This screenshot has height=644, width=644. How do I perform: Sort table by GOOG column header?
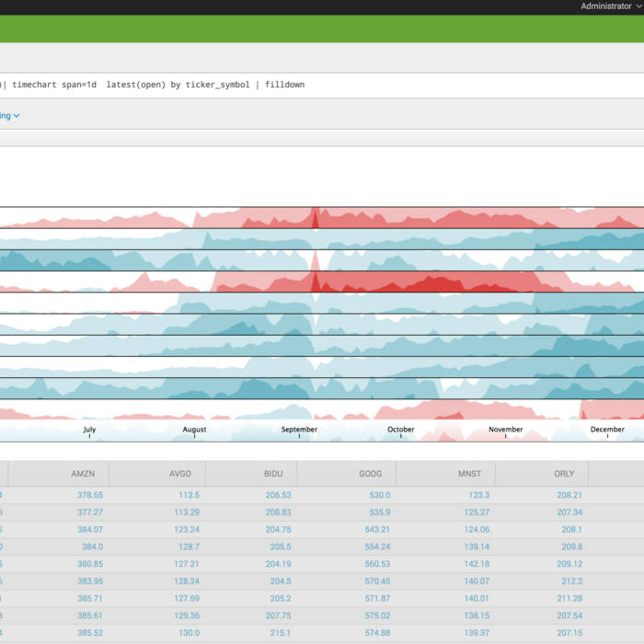(x=371, y=474)
